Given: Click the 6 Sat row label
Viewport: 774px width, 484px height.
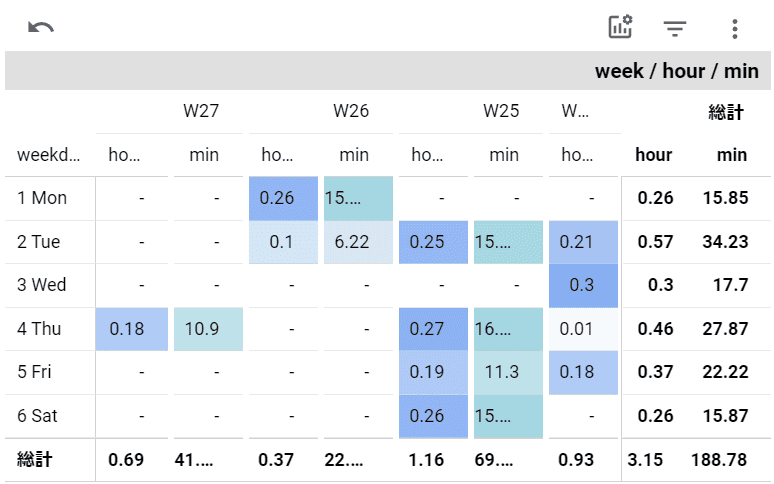Looking at the screenshot, I should (x=41, y=415).
